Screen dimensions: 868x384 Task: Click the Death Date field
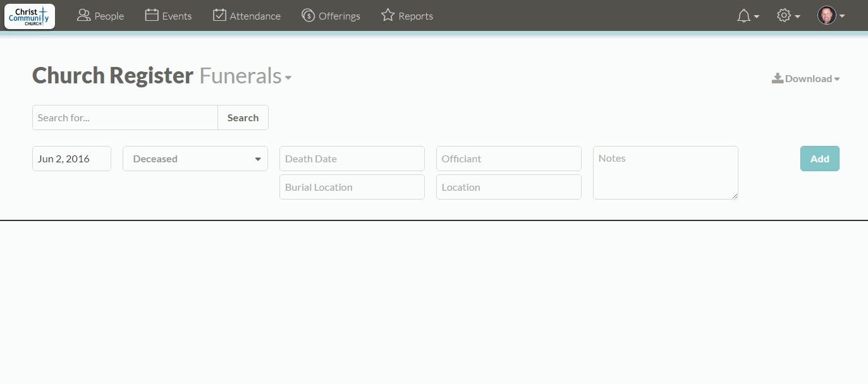click(x=351, y=159)
